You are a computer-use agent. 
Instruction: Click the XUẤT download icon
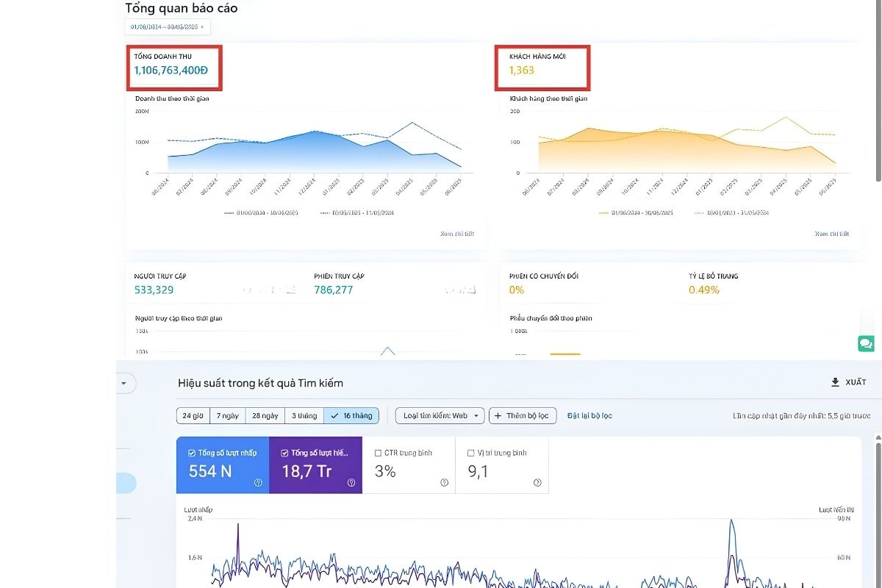click(x=835, y=382)
